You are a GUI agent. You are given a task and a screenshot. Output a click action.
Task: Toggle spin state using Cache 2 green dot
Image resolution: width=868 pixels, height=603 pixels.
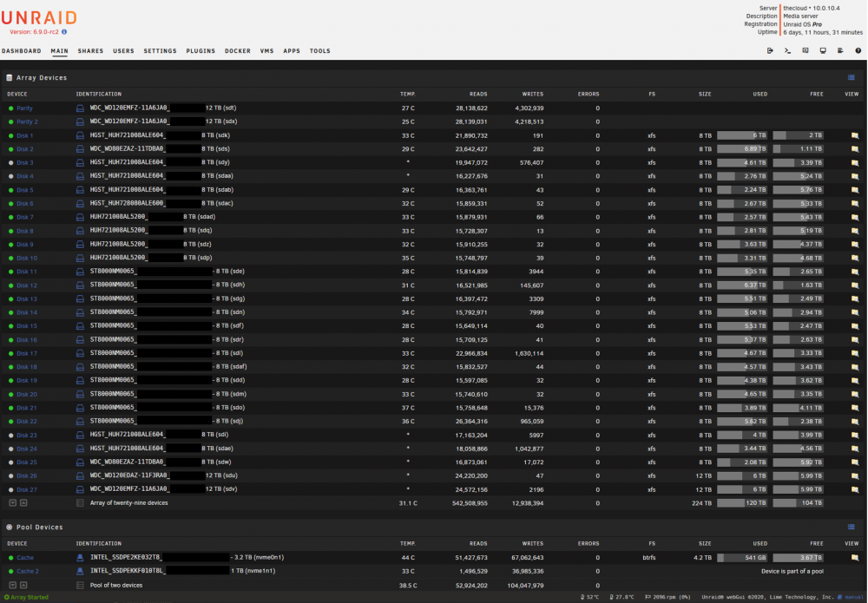[11, 572]
